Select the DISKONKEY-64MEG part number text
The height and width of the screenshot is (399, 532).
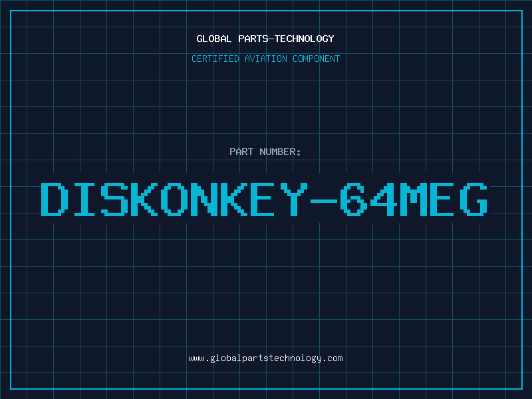click(264, 199)
